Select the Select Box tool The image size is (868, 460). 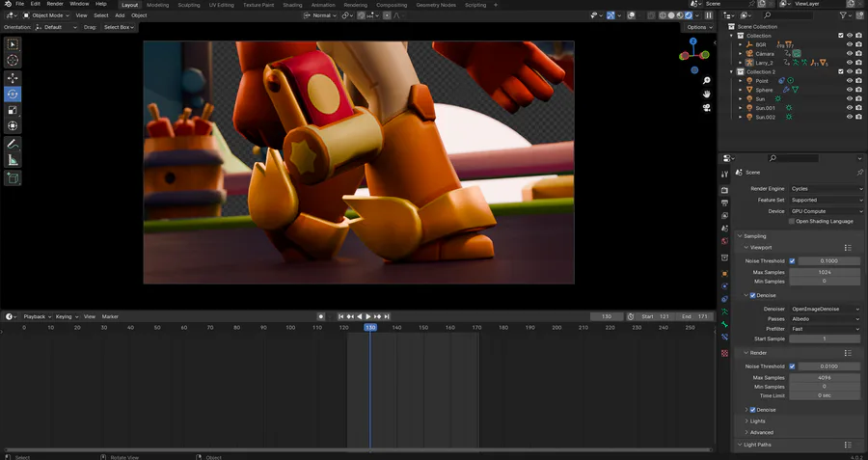pyautogui.click(x=13, y=44)
